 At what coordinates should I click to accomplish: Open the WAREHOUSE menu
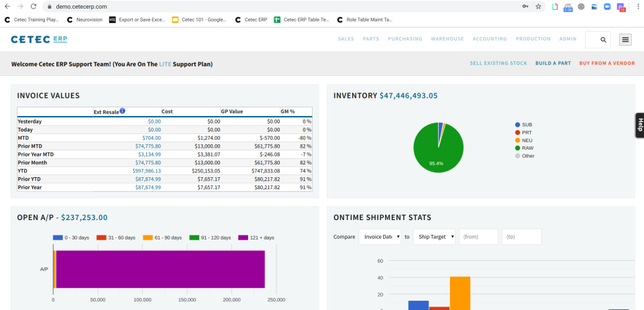447,39
